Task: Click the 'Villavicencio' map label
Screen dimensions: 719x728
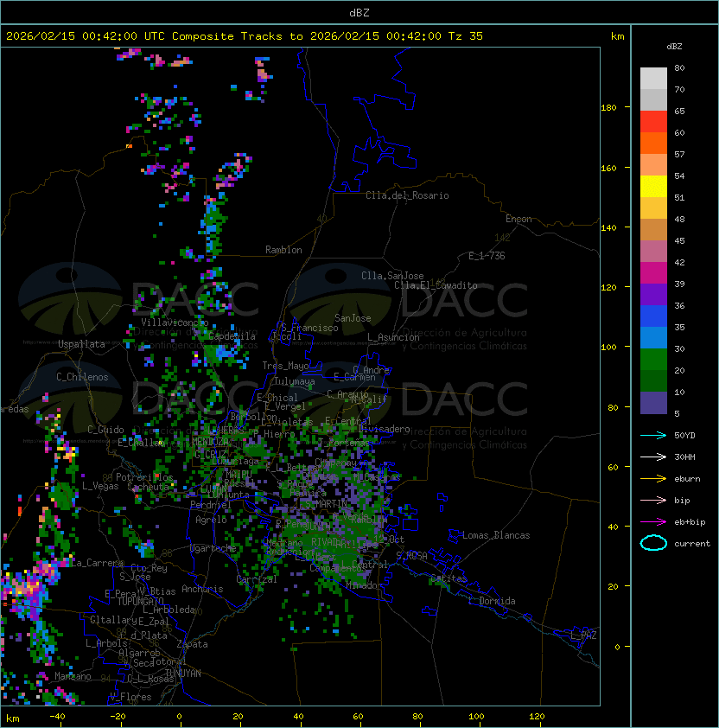Action: (x=175, y=322)
